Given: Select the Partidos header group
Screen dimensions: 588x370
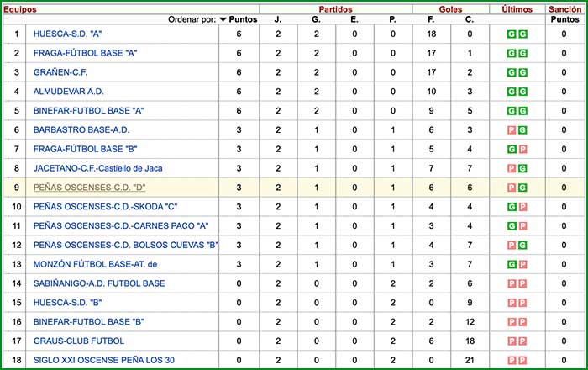Looking at the screenshot, I should (335, 8).
